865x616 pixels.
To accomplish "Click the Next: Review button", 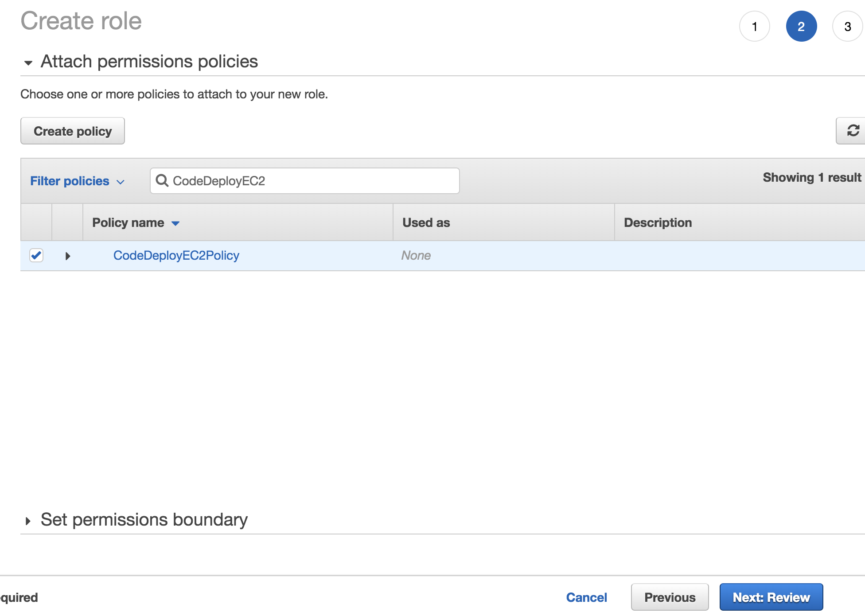I will 771,597.
